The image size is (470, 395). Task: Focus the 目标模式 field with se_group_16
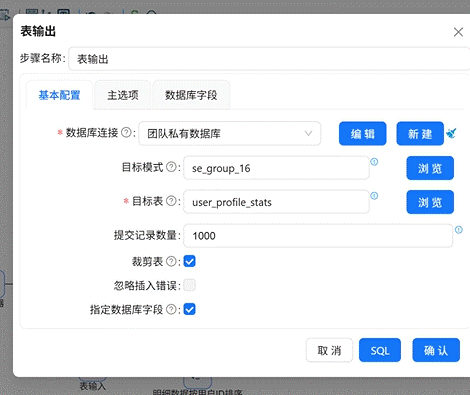(276, 168)
